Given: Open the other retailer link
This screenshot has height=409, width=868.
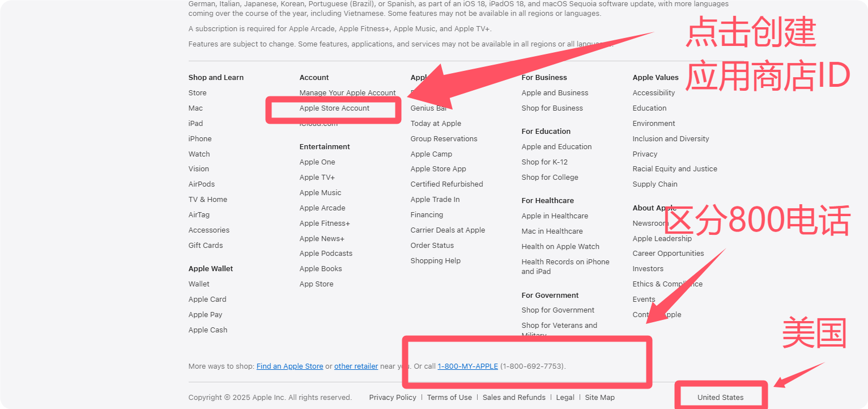Looking at the screenshot, I should point(356,366).
